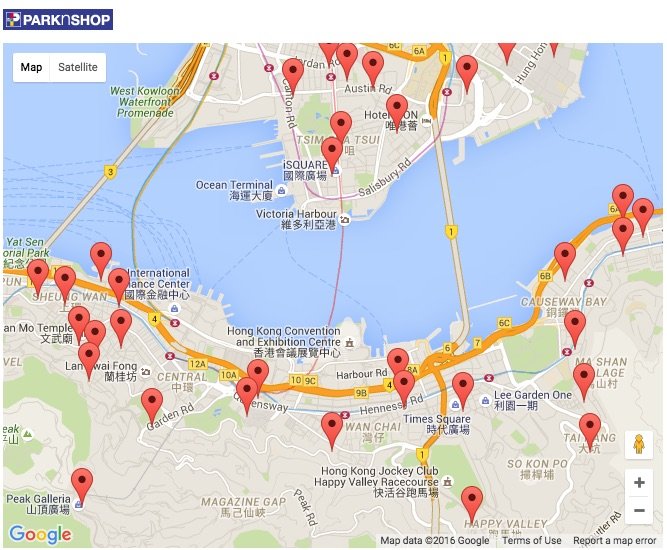Click the PARKnSHOP logo
The image size is (667, 550).
coord(58,20)
